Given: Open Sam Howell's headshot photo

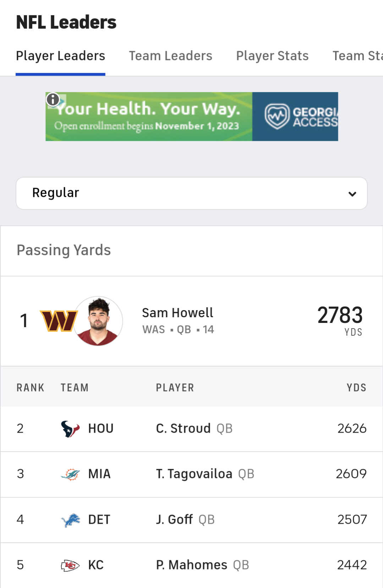Looking at the screenshot, I should (x=98, y=321).
